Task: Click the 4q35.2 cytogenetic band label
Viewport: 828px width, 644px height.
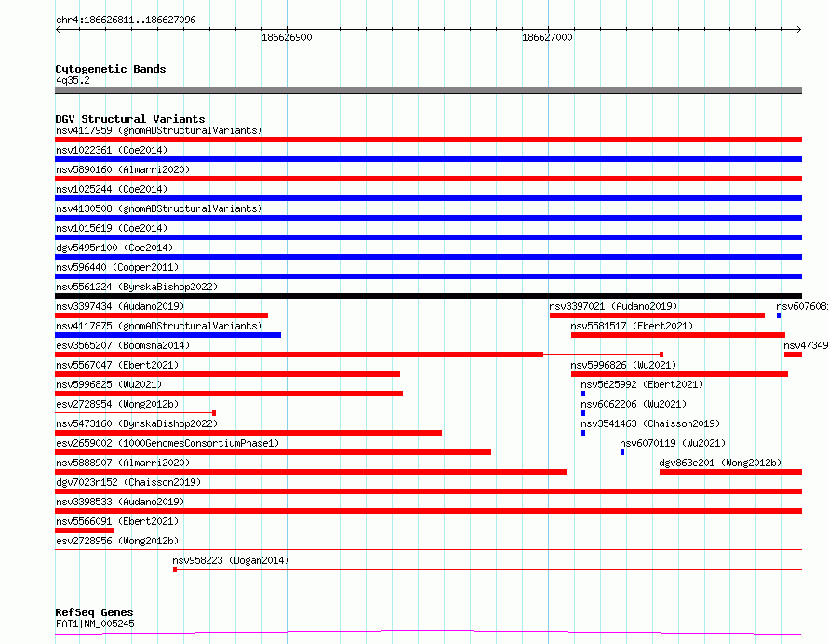Action: 73,80
